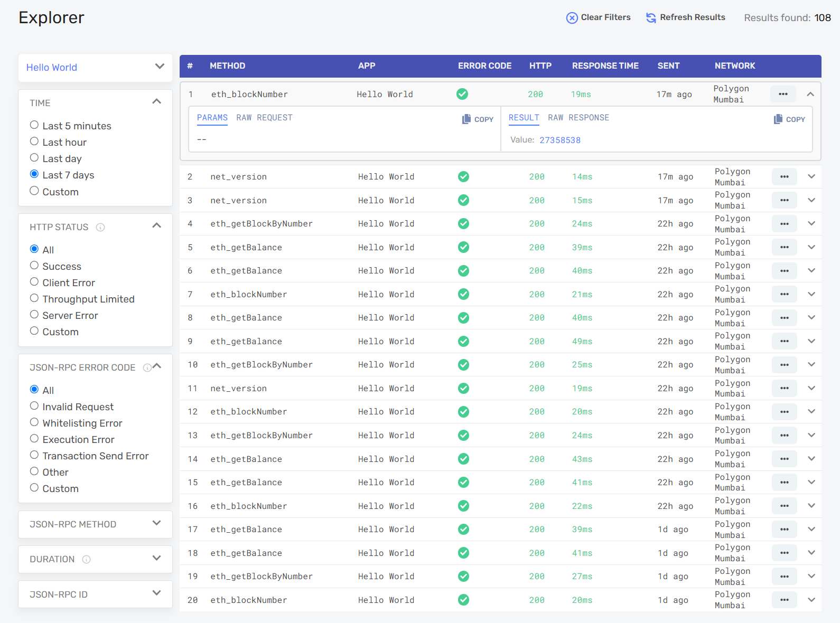The width and height of the screenshot is (840, 623).
Task: Select the Transaction Send Error filter
Action: pos(34,455)
